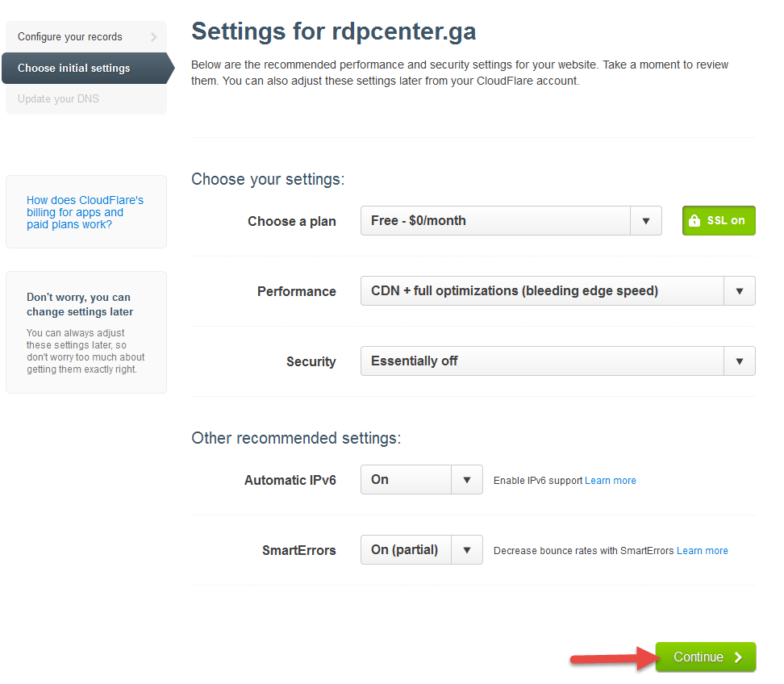The image size is (784, 684).
Task: Open the CloudFlare billing and paid plans link
Action: pos(85,212)
